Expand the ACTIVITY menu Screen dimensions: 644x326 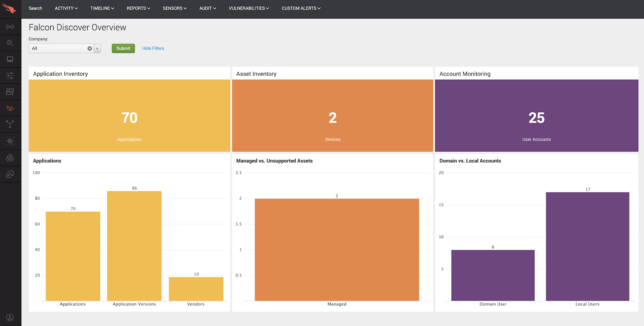click(66, 8)
